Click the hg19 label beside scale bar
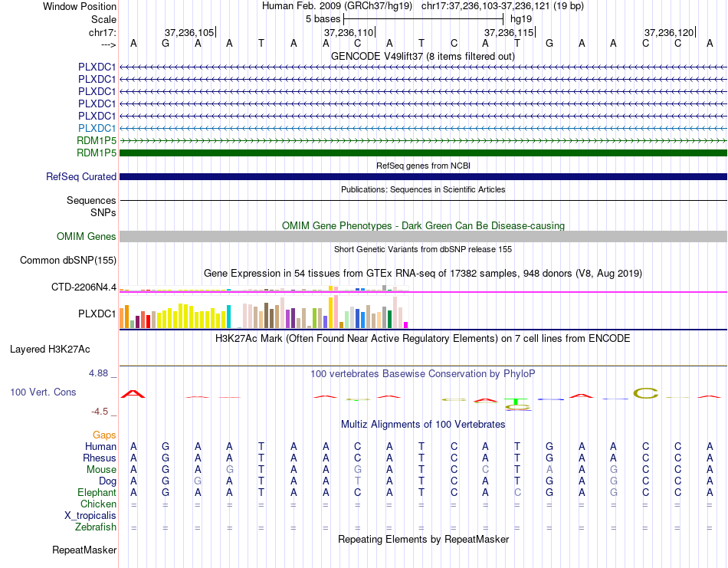The image size is (728, 568). pos(521,19)
